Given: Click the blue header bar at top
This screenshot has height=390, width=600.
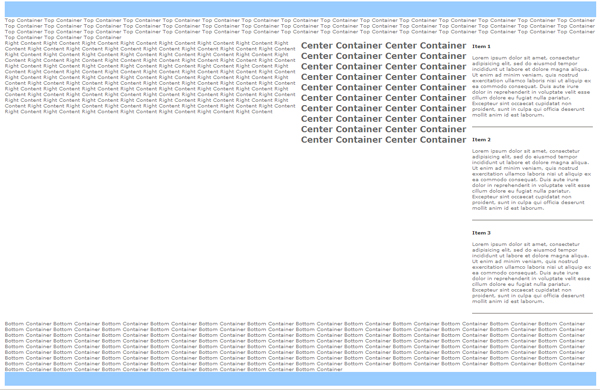Looking at the screenshot, I should coord(300,9).
